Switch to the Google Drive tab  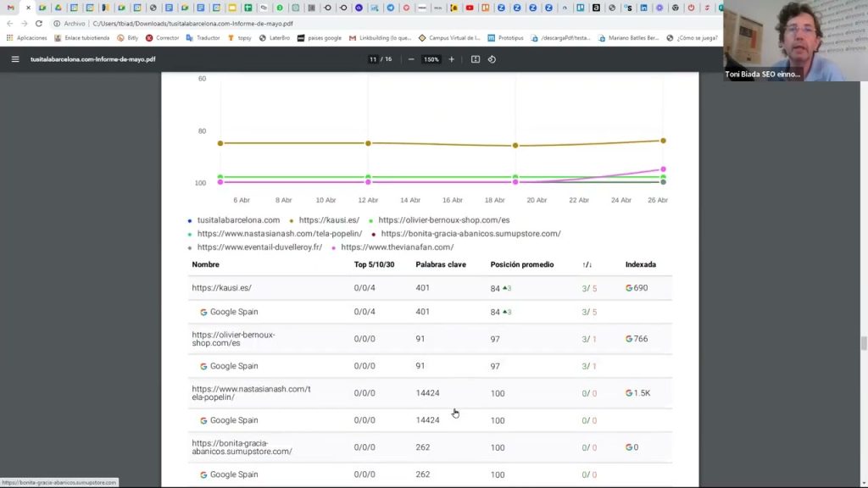coord(58,8)
